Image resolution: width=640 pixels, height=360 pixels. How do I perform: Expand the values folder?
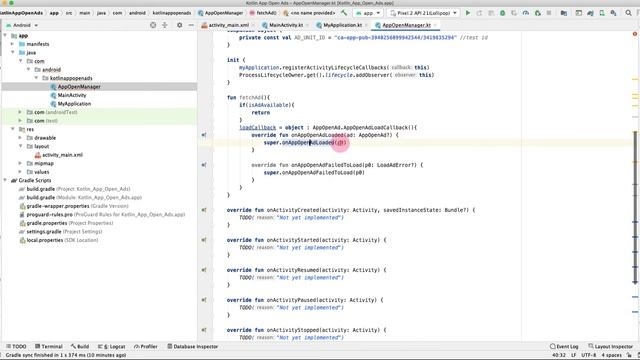coord(20,172)
